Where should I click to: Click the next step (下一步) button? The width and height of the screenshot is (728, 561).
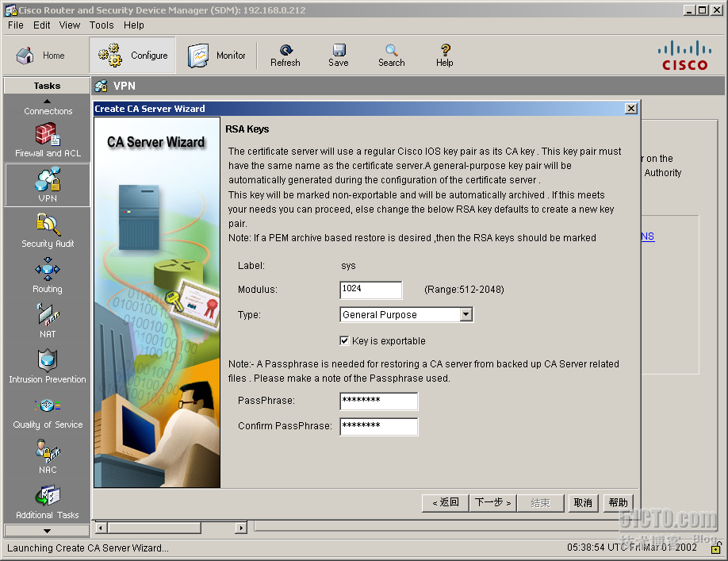click(492, 502)
